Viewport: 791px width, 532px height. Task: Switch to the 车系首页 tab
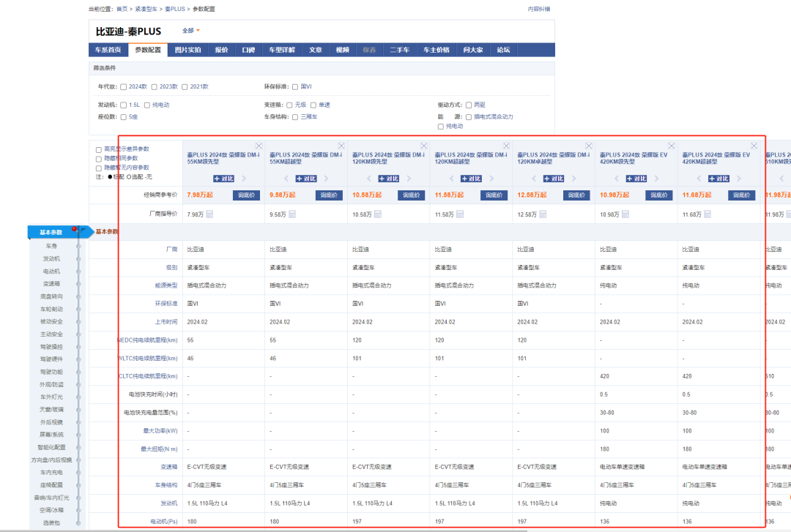point(108,50)
